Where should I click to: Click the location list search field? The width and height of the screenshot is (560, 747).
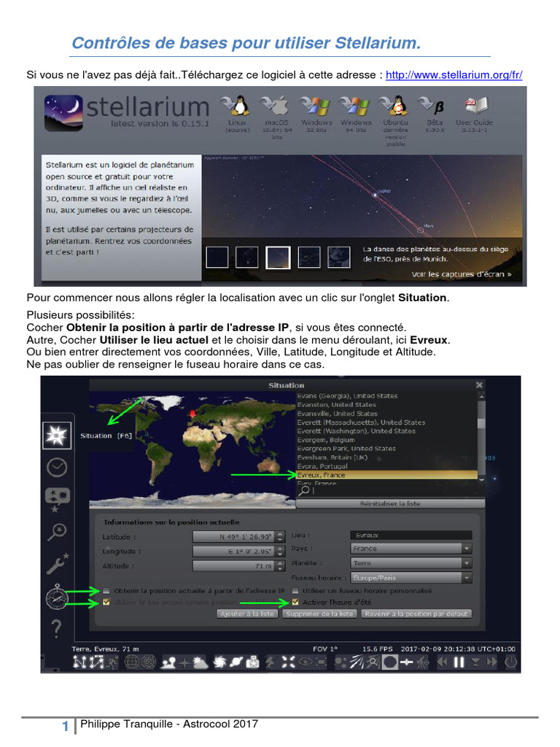390,491
